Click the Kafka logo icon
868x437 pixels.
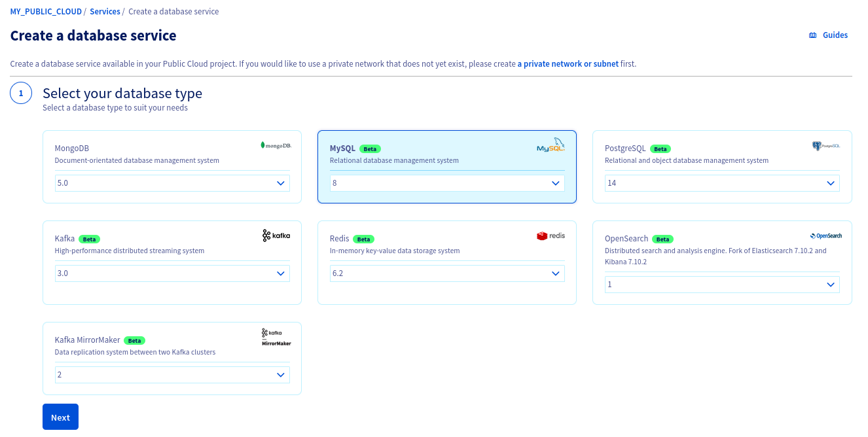pyautogui.click(x=276, y=236)
